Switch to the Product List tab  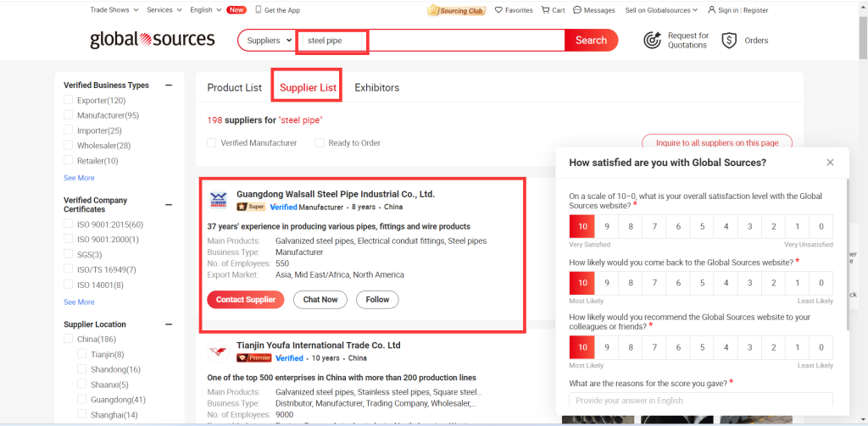point(234,87)
